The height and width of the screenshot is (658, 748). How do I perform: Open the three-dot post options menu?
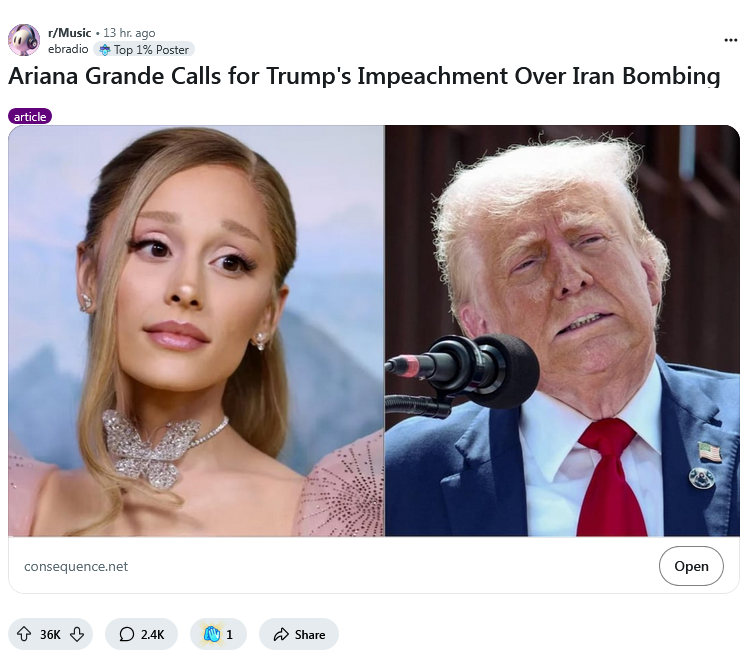point(730,40)
